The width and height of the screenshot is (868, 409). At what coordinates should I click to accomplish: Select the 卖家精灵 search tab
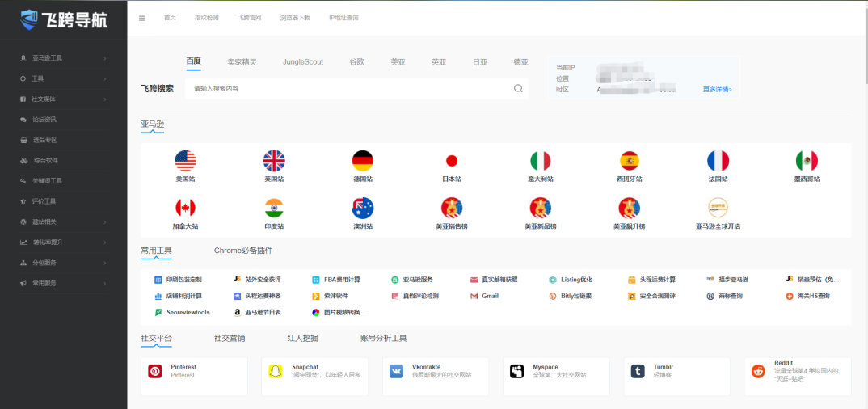[x=242, y=62]
